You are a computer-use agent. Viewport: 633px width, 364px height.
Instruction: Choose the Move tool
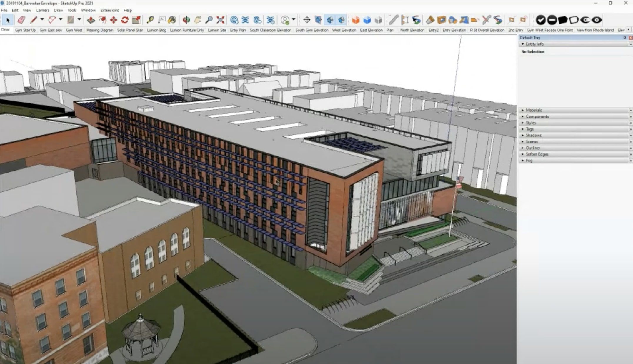(114, 20)
